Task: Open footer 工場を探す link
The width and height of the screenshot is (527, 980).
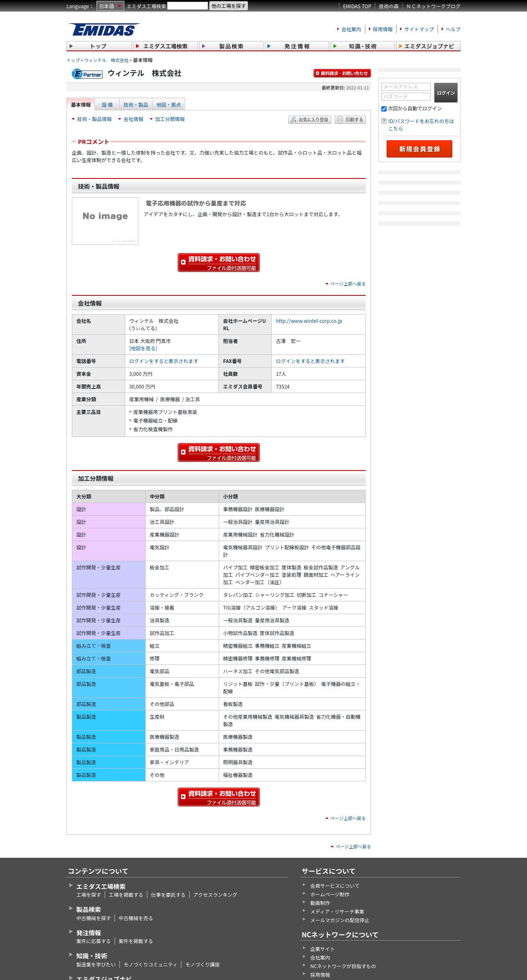Action: [x=88, y=895]
